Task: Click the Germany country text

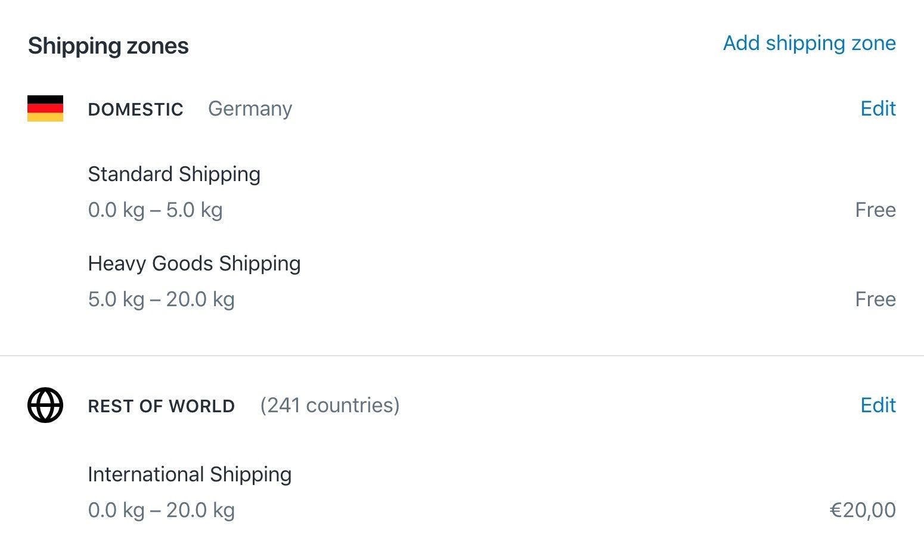Action: 250,109
